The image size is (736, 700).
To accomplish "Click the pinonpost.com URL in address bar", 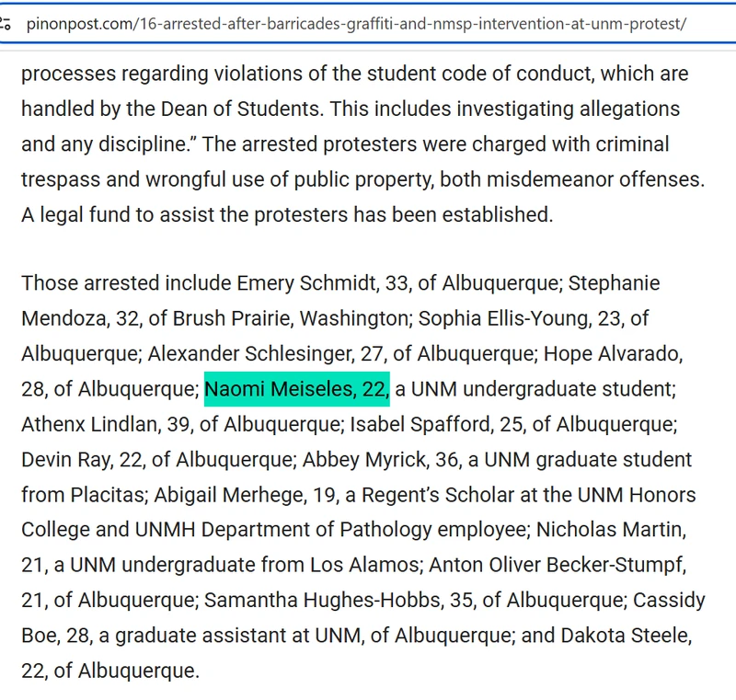I will (355, 23).
